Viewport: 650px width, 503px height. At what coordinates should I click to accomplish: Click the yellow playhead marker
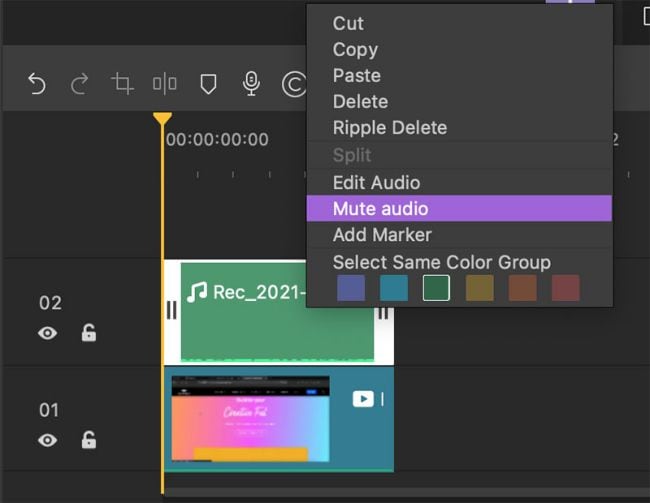click(162, 119)
